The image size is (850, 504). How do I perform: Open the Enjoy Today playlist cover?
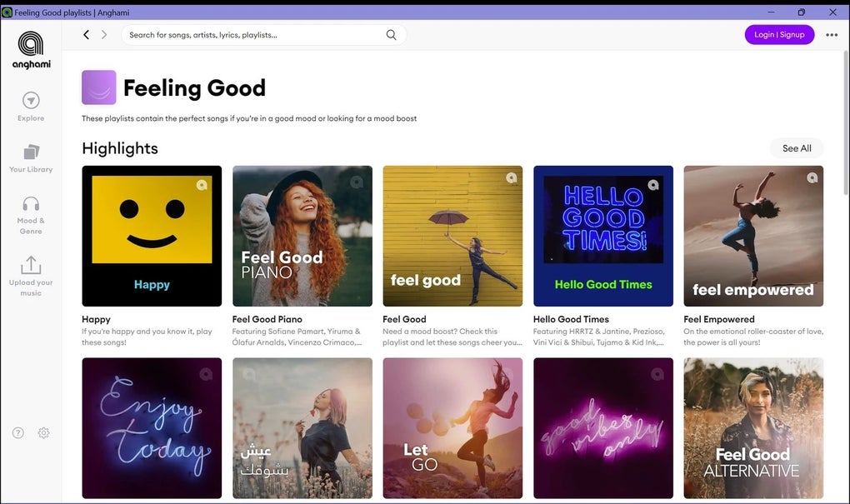coord(151,427)
